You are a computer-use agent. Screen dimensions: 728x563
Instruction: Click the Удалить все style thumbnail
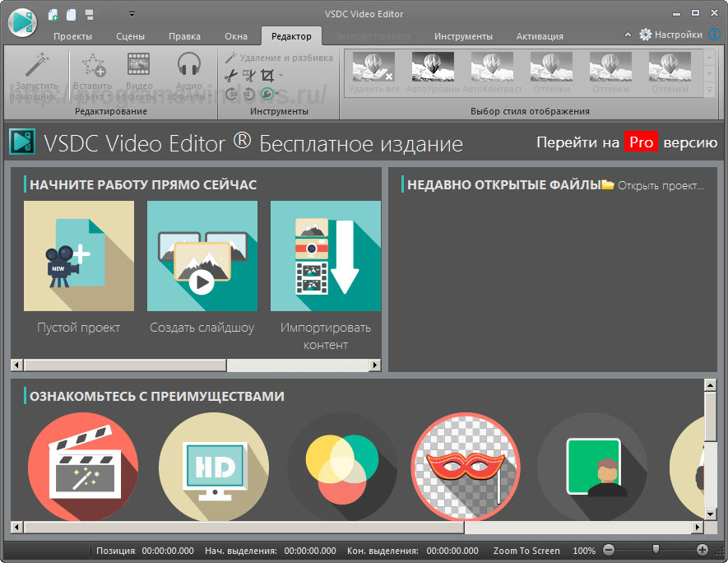pyautogui.click(x=373, y=72)
